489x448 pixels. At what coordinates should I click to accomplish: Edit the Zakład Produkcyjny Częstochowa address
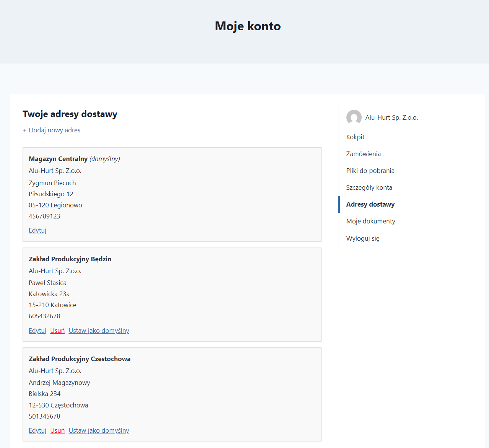pyautogui.click(x=37, y=430)
